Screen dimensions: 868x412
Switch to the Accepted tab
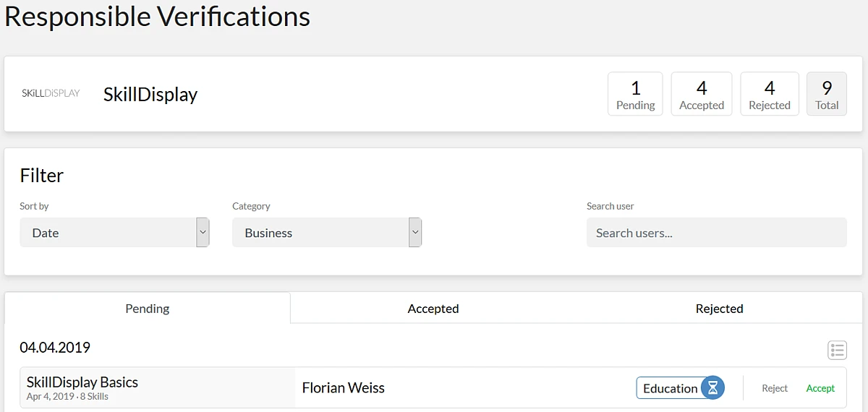[433, 309]
